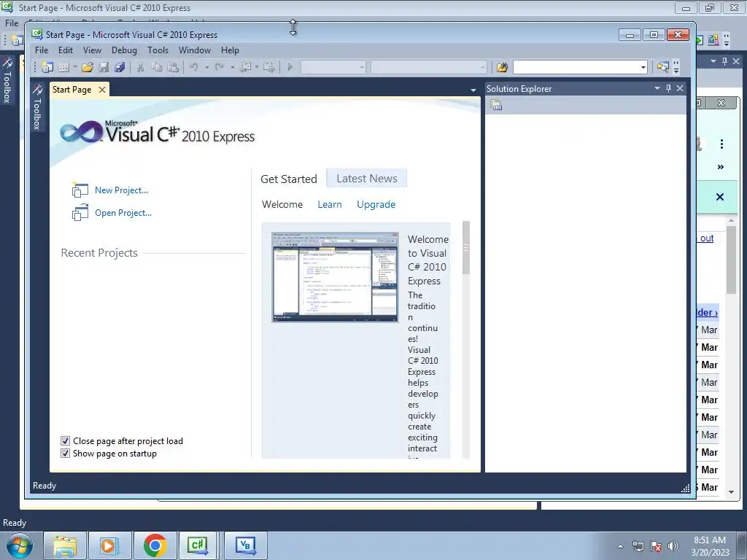
Task: Open the active documents list dropdown
Action: point(473,90)
